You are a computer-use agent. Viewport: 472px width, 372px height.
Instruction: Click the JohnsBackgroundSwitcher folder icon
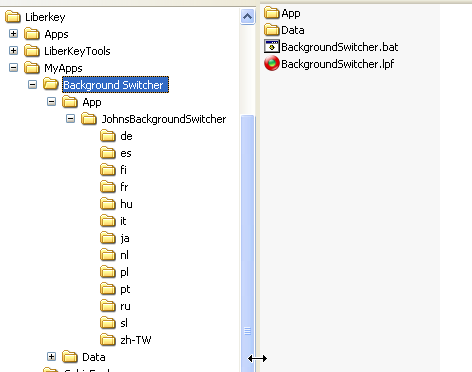click(89, 119)
